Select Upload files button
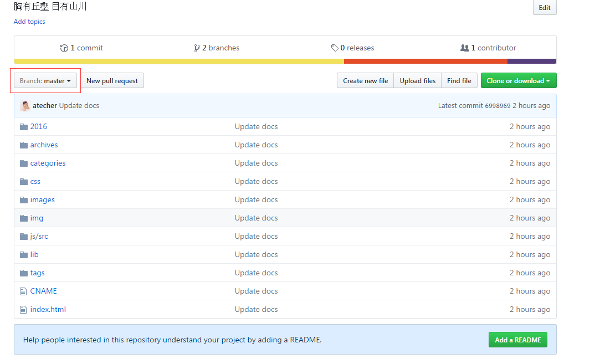 click(x=417, y=81)
